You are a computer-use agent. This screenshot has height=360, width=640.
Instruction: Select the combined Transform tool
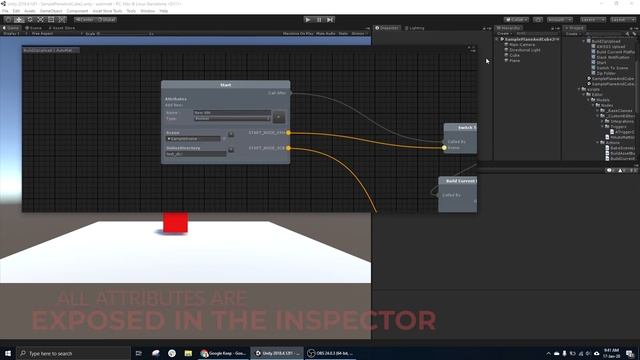pyautogui.click(x=62, y=20)
